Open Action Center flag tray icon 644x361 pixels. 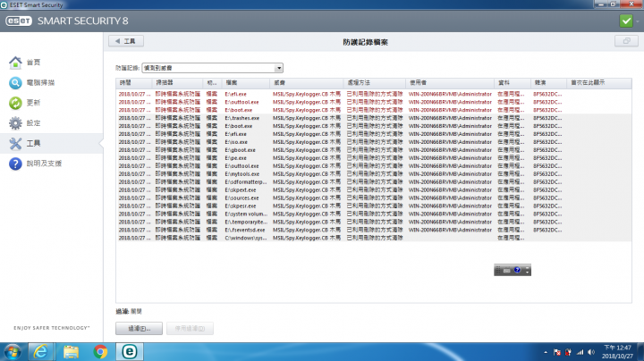557,352
